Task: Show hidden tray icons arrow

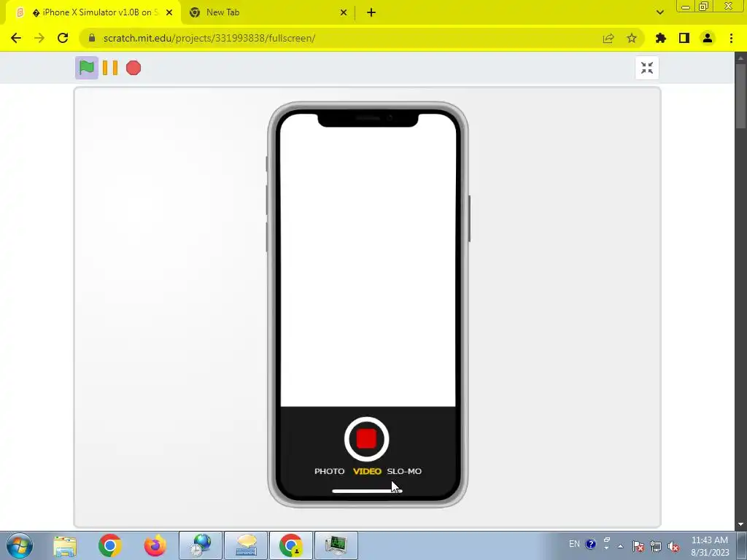Action: 620,546
